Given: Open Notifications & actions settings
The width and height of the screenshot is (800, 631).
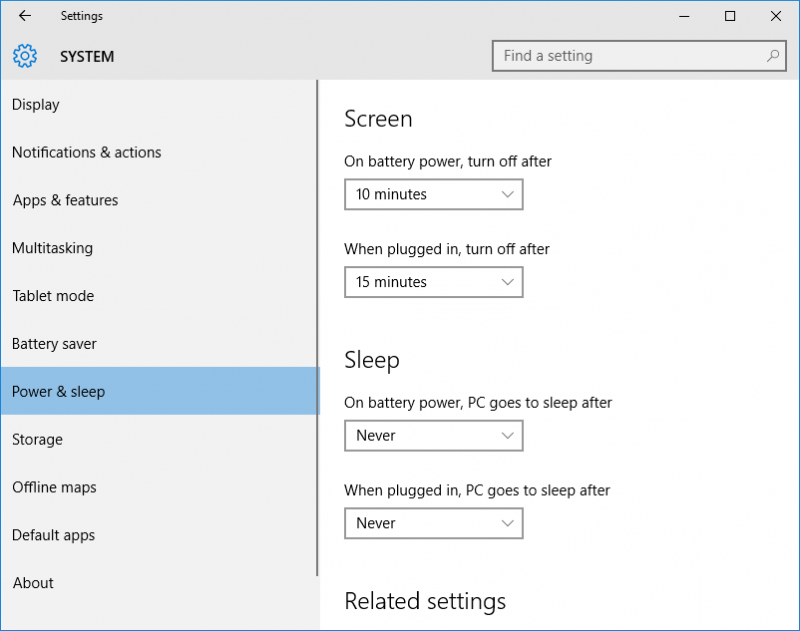Looking at the screenshot, I should [x=86, y=152].
